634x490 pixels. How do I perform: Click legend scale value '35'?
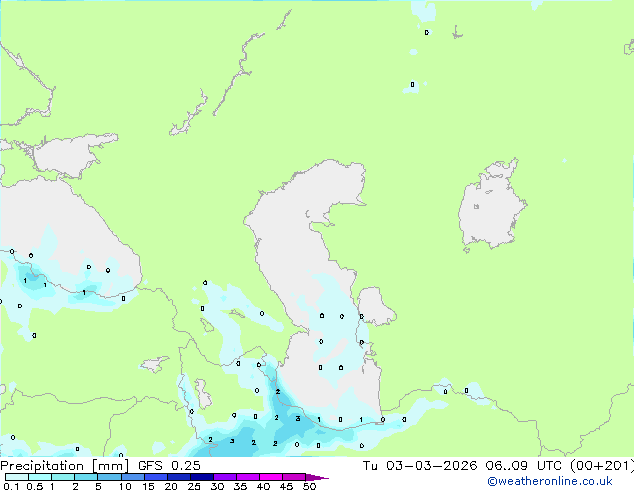point(241,486)
